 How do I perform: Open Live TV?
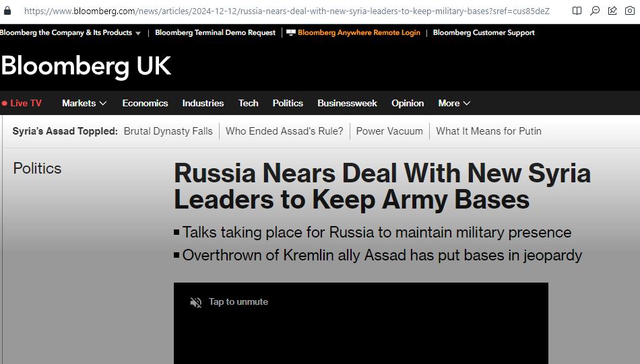26,103
